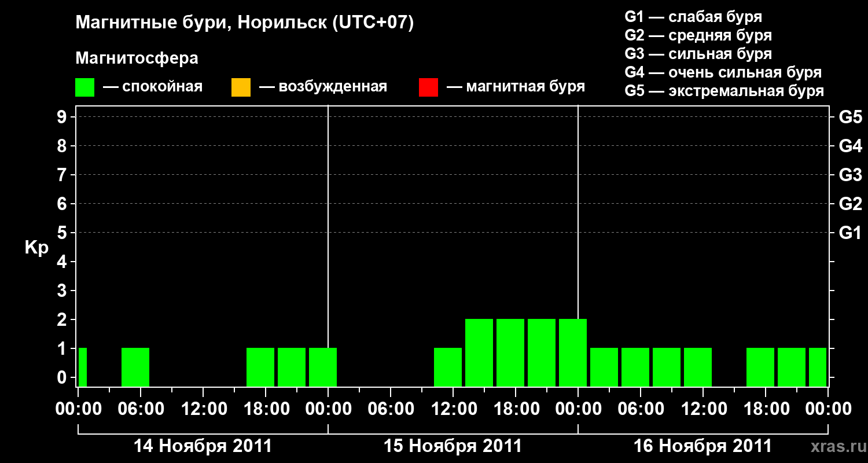This screenshot has width=868, height=463.
Task: Click the '06:00' time label for 16 Ноября
Action: [x=641, y=409]
